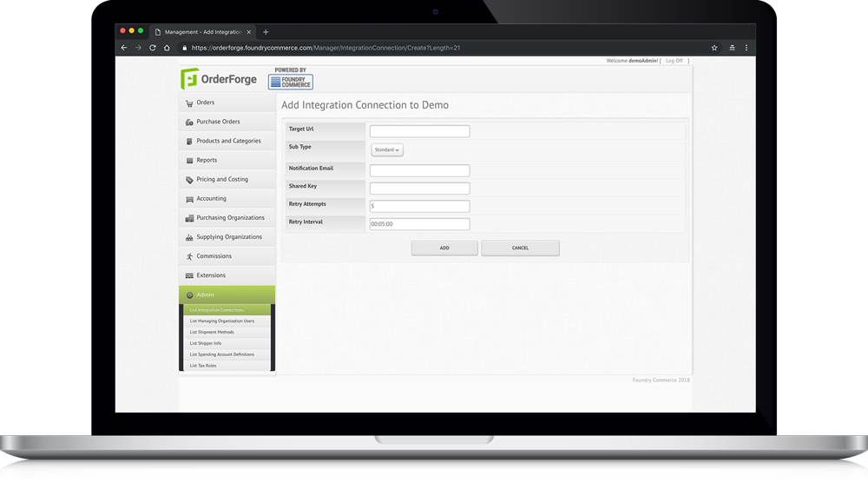Select List Tax Rules under Admin
Viewport: 868px width, 483px height.
(x=203, y=366)
